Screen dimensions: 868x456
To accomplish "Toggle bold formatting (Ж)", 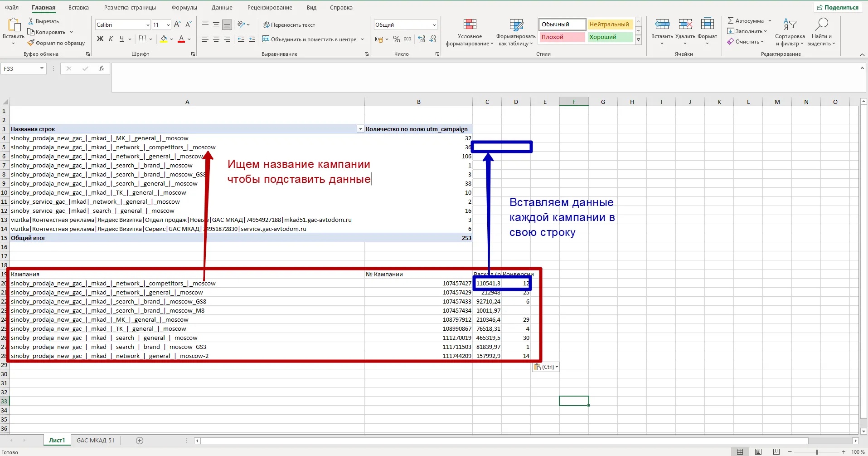I will coord(100,39).
